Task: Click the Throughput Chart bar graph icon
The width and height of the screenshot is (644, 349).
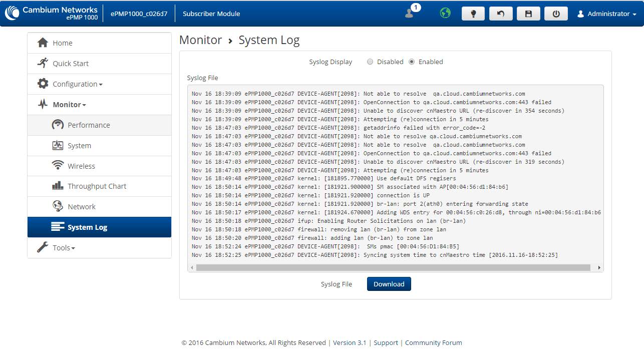Action: coord(58,186)
